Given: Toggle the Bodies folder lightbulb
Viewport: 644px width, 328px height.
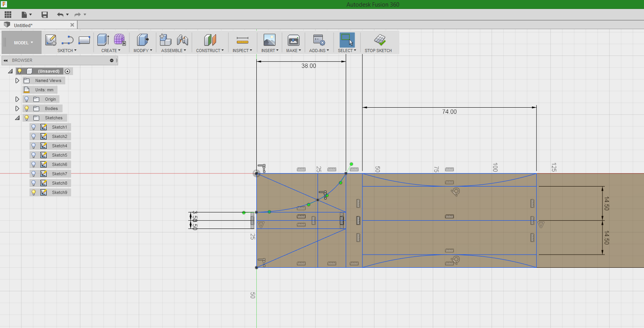Looking at the screenshot, I should 27,108.
